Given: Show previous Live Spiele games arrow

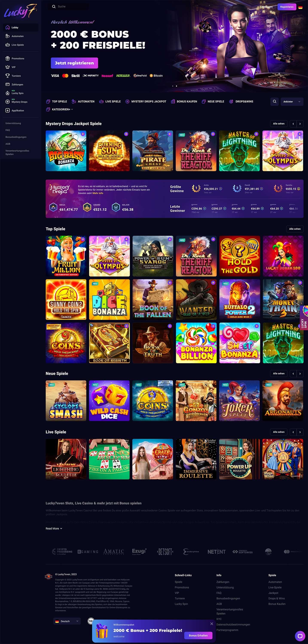Looking at the screenshot, I should [293, 432].
